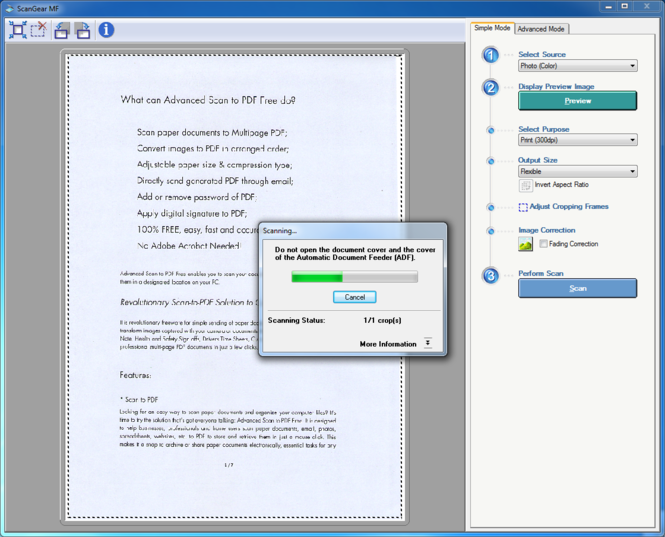Image resolution: width=665 pixels, height=537 pixels.
Task: Minimize the ScanGear MF window
Action: [609, 6]
